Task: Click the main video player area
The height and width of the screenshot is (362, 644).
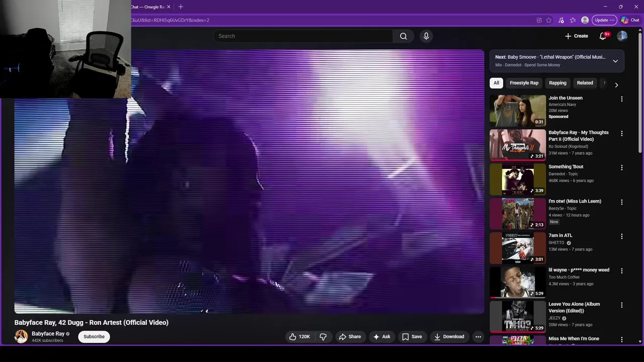Action: 249,181
